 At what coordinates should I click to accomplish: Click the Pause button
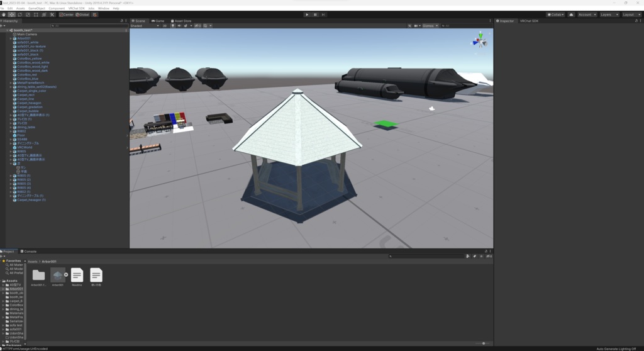[x=315, y=14]
